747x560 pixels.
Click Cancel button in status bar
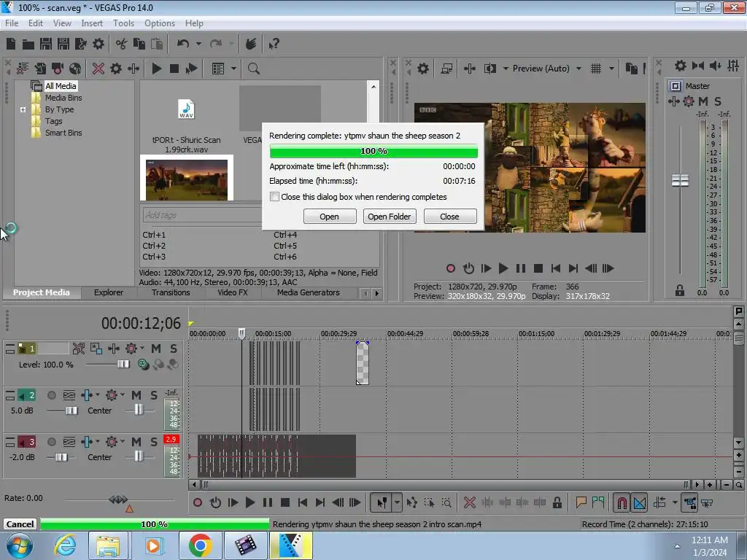click(x=20, y=524)
